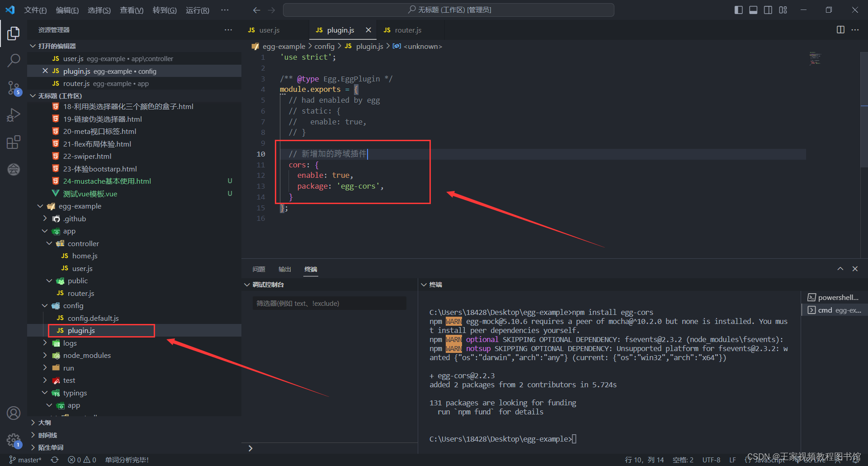Open the 选择(S) menu
This screenshot has width=868, height=466.
tap(99, 10)
